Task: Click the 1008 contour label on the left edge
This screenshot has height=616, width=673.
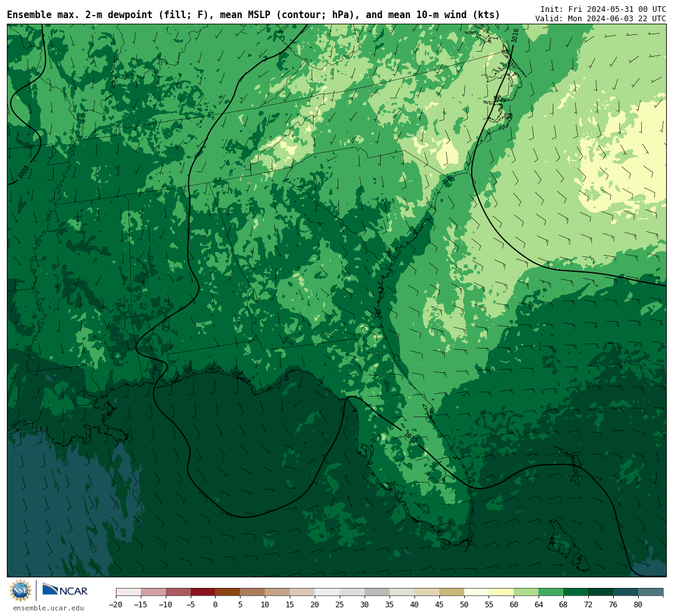Action: [24, 172]
